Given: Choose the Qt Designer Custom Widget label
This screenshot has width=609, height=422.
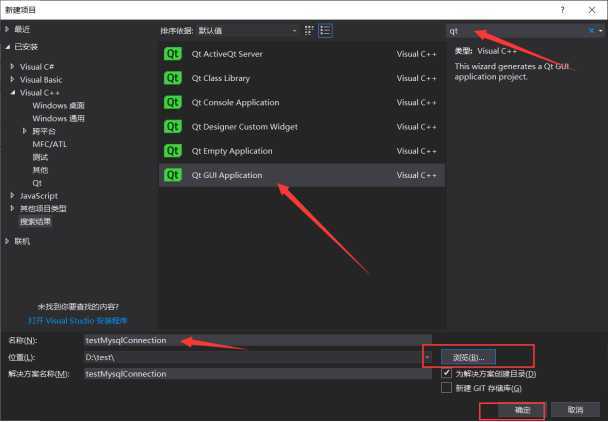Looking at the screenshot, I should click(245, 127).
